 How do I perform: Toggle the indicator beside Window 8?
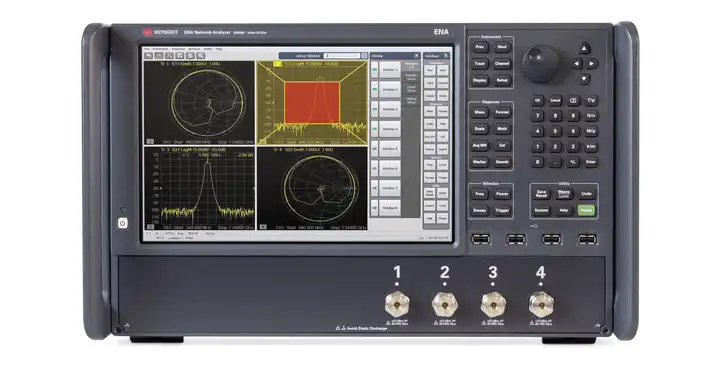tap(374, 208)
